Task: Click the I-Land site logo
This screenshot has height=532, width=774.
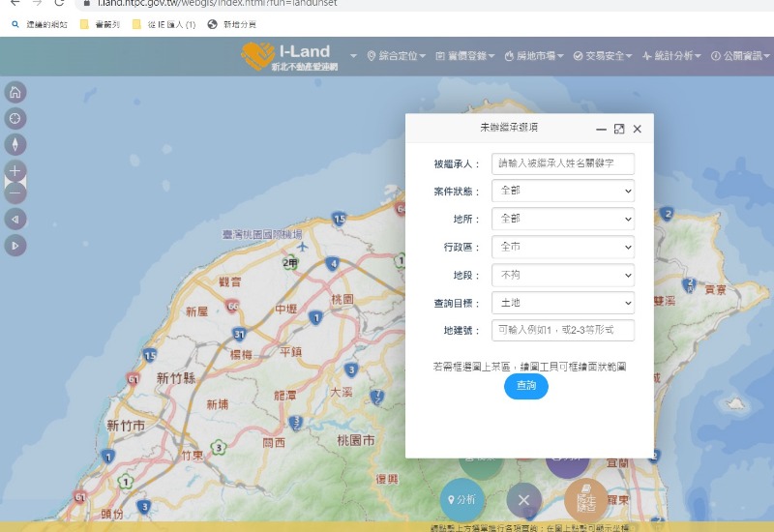Action: coord(287,57)
